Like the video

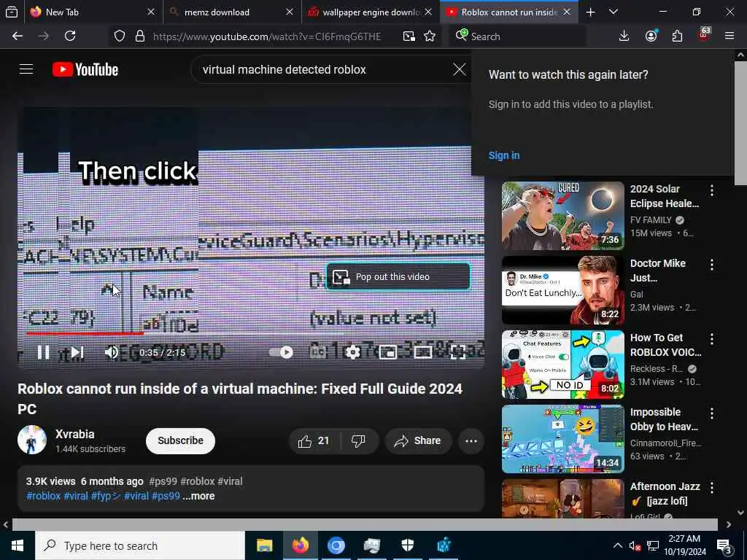[x=314, y=441]
